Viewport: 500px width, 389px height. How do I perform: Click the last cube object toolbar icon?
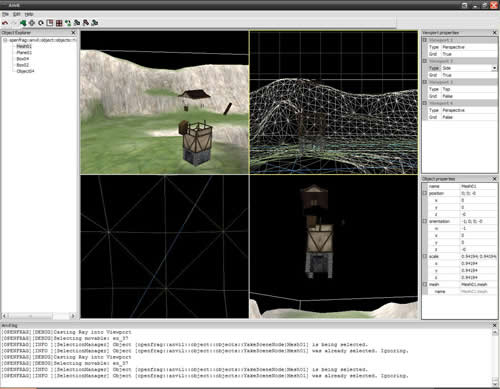coord(95,23)
